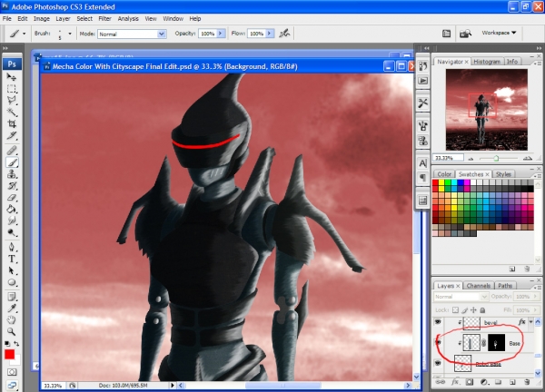Switch to the Styles tab
545x392 pixels.
(503, 174)
